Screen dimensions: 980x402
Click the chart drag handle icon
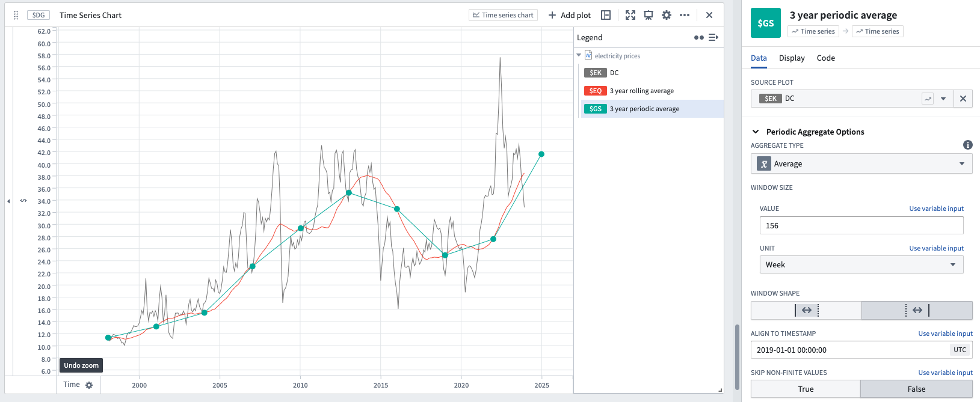pos(16,15)
